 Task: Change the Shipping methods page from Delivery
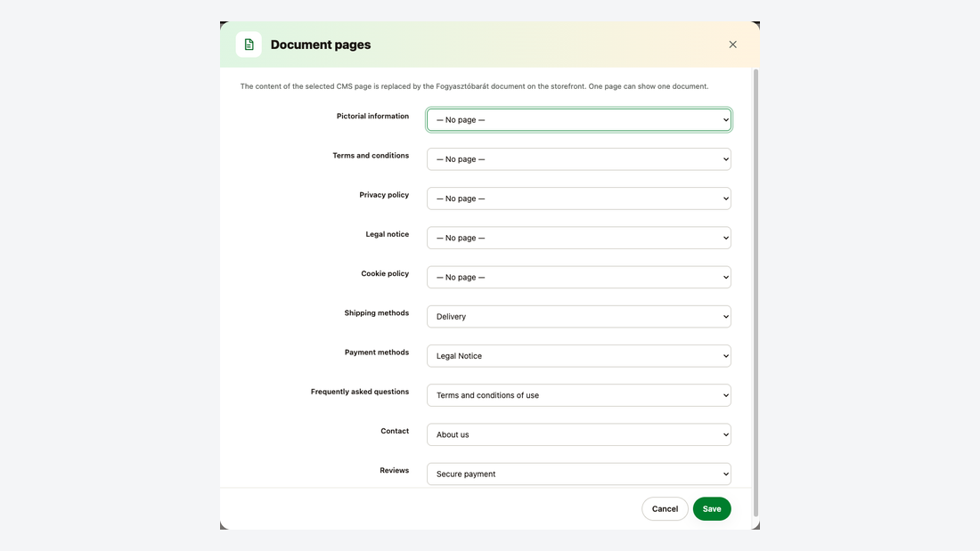pos(579,317)
